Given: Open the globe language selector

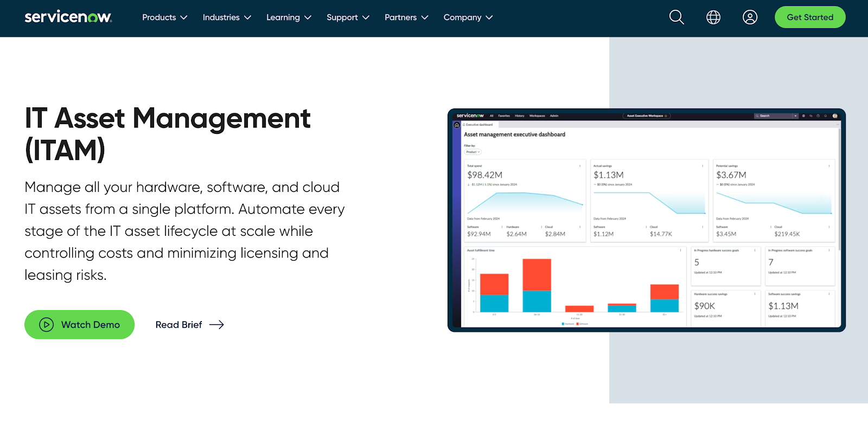Looking at the screenshot, I should 713,17.
